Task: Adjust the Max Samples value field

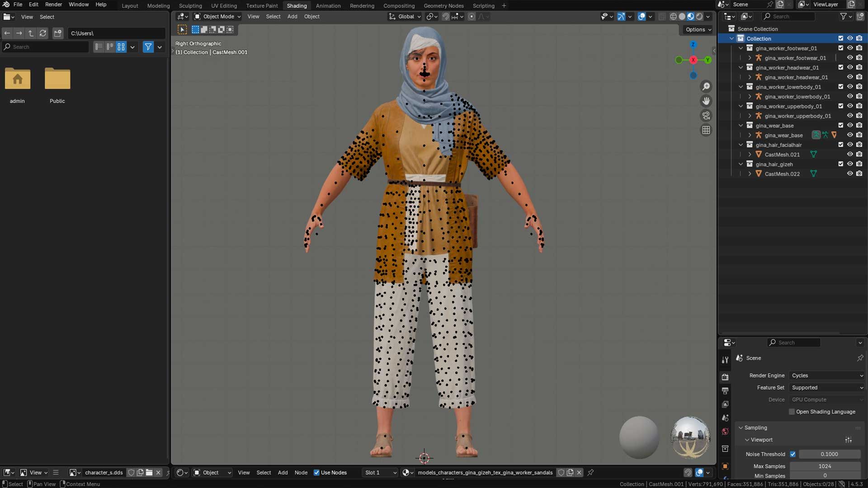Action: [825, 466]
